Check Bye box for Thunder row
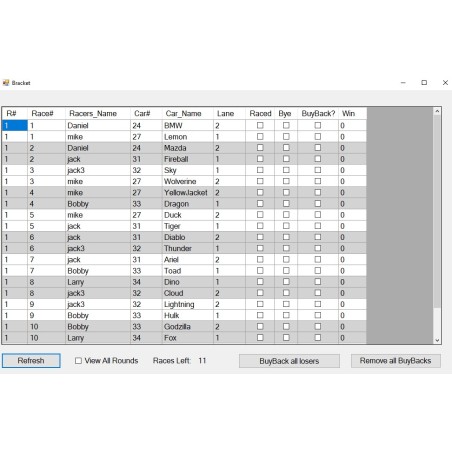This screenshot has width=452, height=452. [286, 248]
